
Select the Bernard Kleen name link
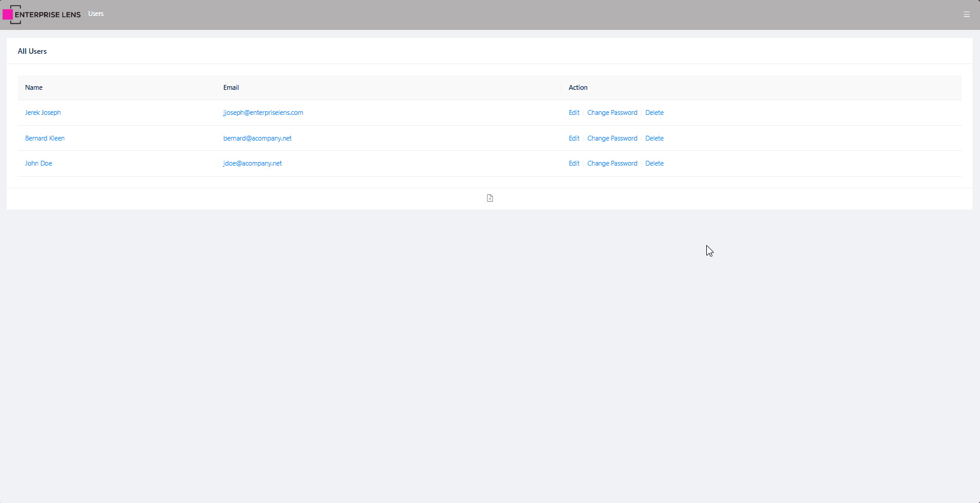[x=45, y=139]
